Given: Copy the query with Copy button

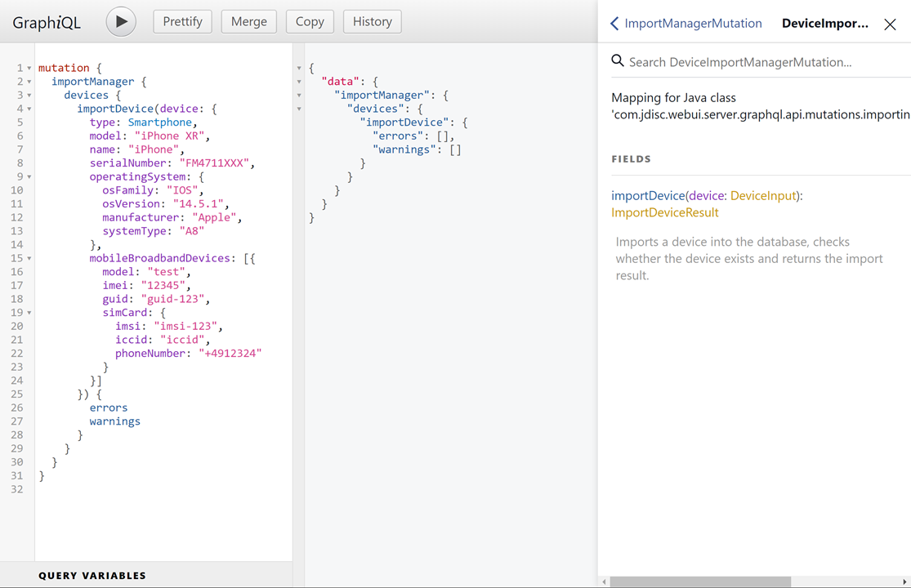Looking at the screenshot, I should click(310, 22).
